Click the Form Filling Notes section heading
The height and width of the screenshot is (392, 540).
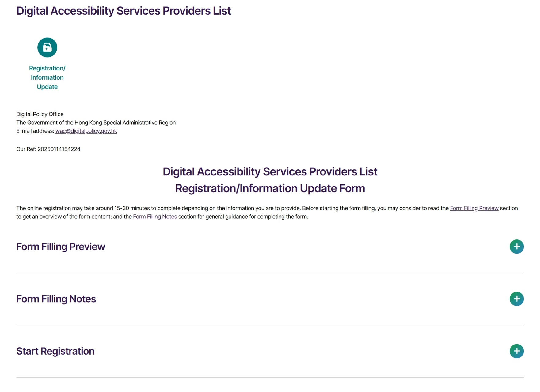click(56, 299)
